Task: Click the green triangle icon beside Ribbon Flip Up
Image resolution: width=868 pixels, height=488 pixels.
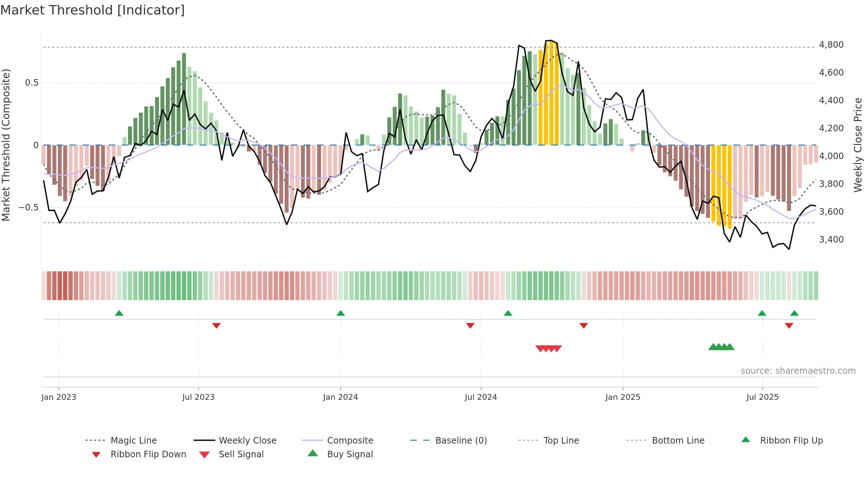Action: 746,440
